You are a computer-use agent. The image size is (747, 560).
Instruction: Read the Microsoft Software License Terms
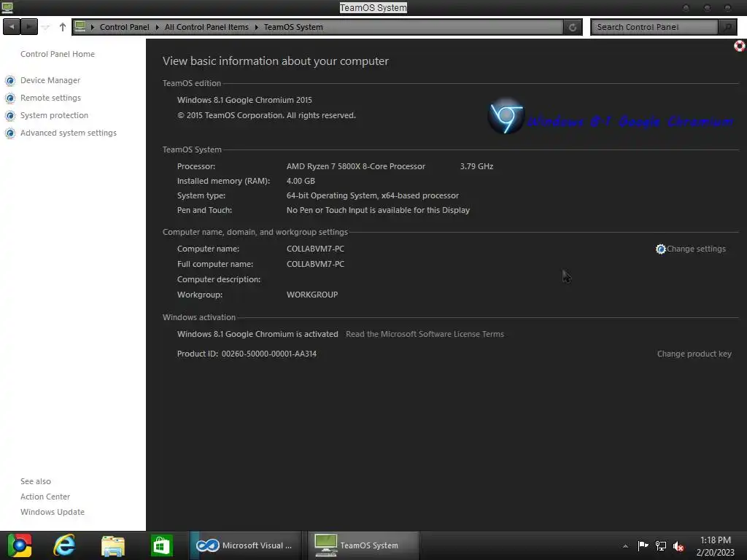click(425, 334)
